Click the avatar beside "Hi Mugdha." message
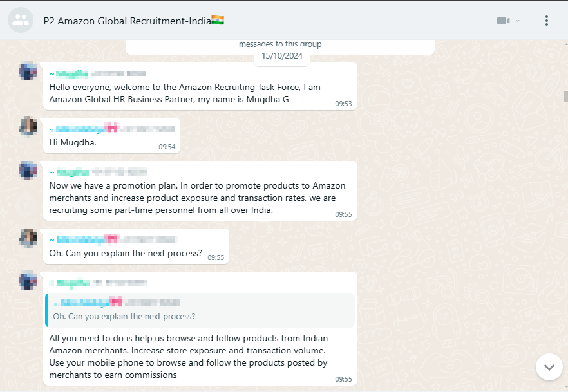This screenshot has width=568, height=392. pyautogui.click(x=28, y=126)
